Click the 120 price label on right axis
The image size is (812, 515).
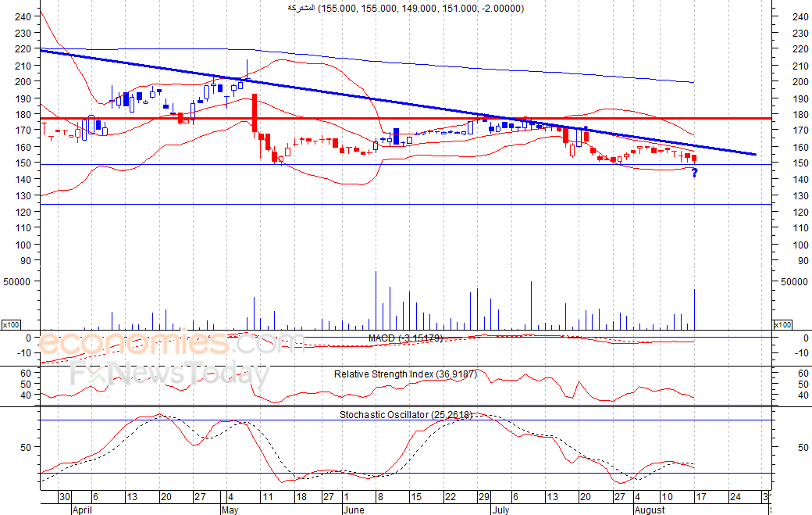pyautogui.click(x=800, y=212)
